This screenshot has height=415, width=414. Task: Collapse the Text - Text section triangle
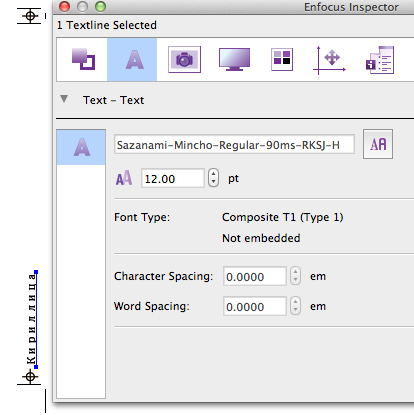(x=64, y=99)
